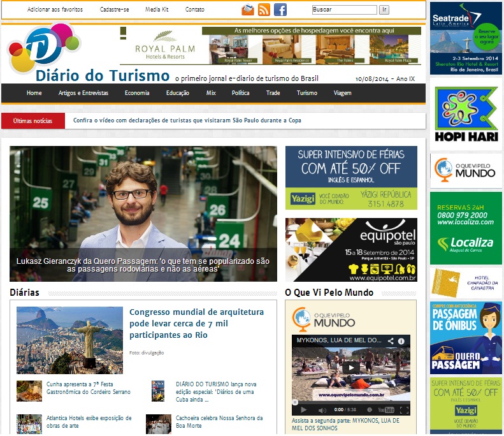
Task: Click Adicionar aos favoritos link
Action: 55,10
